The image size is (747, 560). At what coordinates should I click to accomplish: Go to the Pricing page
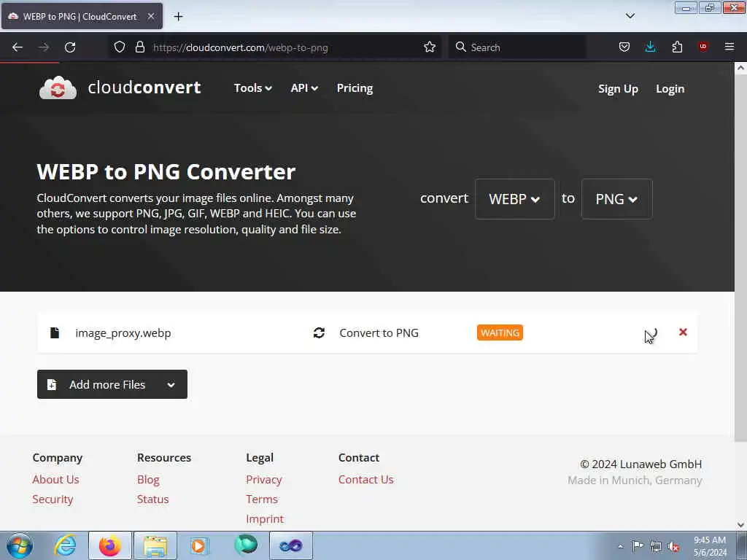[x=355, y=88]
